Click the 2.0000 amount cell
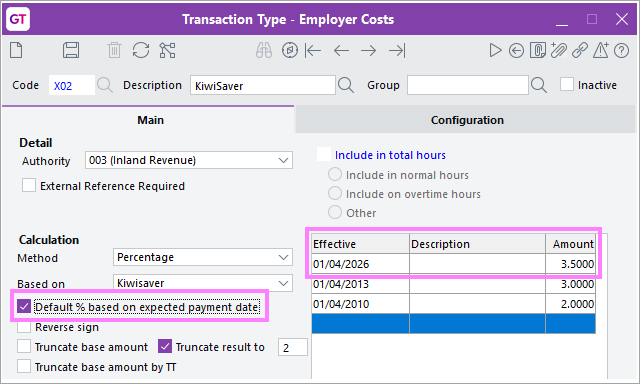Screen dimensions: 640x384 (x=570, y=304)
